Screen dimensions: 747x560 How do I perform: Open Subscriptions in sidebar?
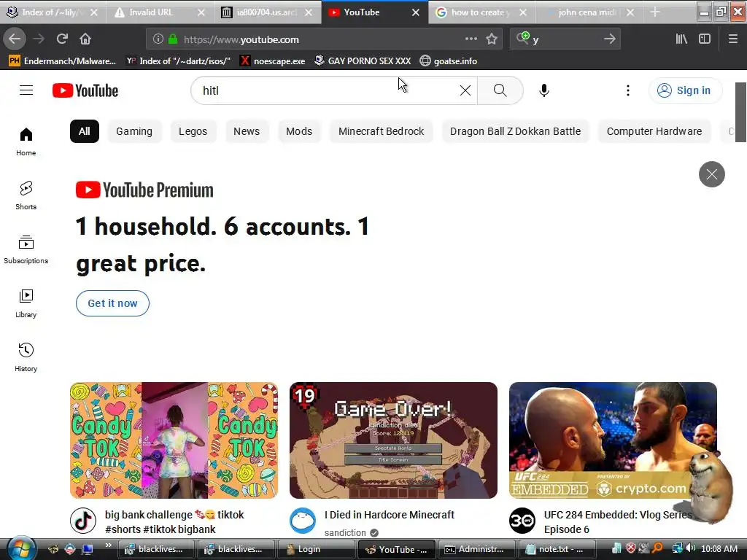click(26, 249)
